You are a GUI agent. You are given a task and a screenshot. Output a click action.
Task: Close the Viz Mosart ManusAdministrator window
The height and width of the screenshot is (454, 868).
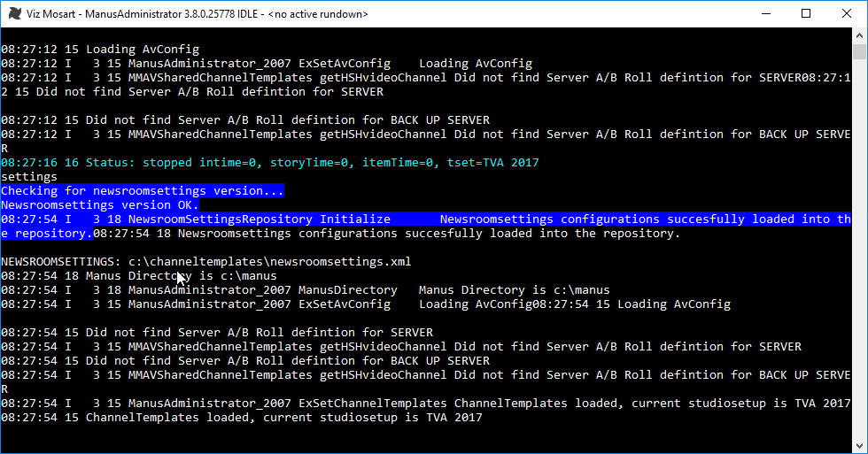point(847,14)
